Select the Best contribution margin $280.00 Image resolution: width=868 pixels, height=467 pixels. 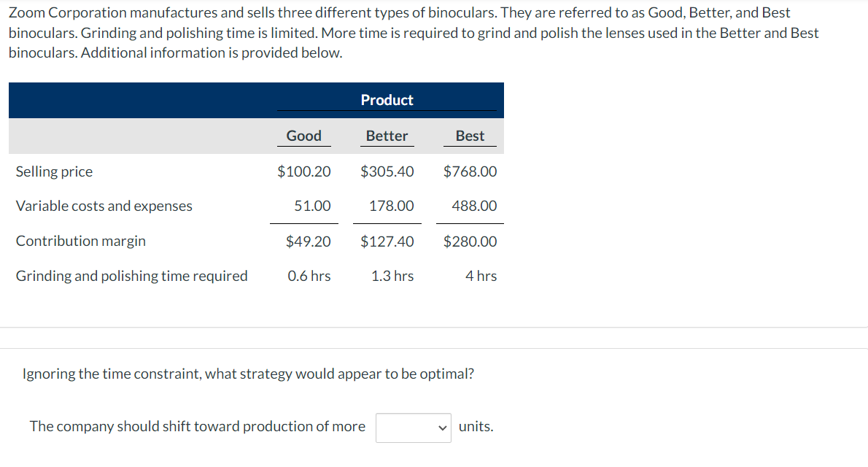coord(470,241)
